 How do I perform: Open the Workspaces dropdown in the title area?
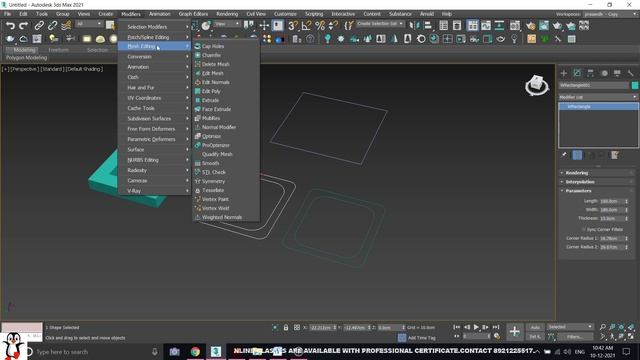point(610,14)
